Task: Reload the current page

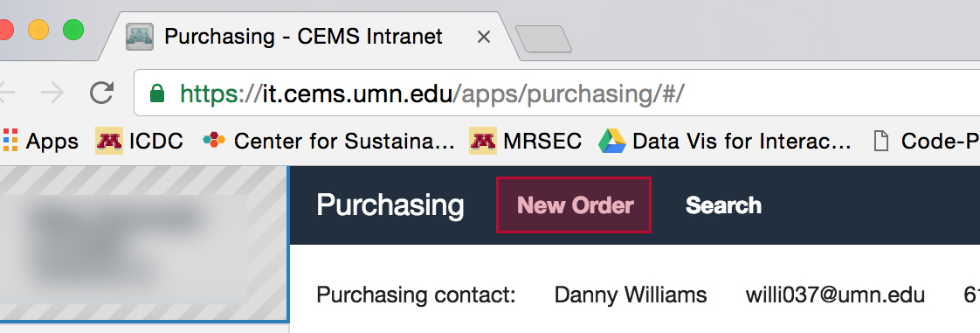Action: [x=101, y=94]
